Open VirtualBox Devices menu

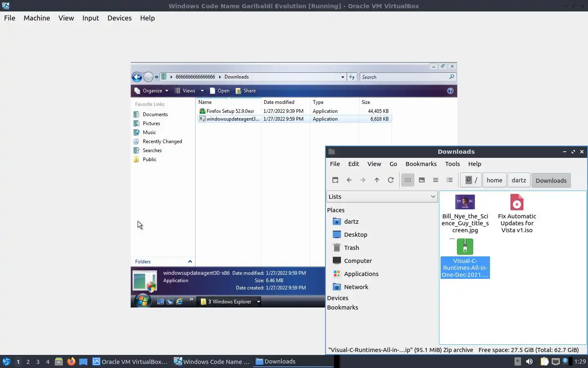(x=119, y=18)
